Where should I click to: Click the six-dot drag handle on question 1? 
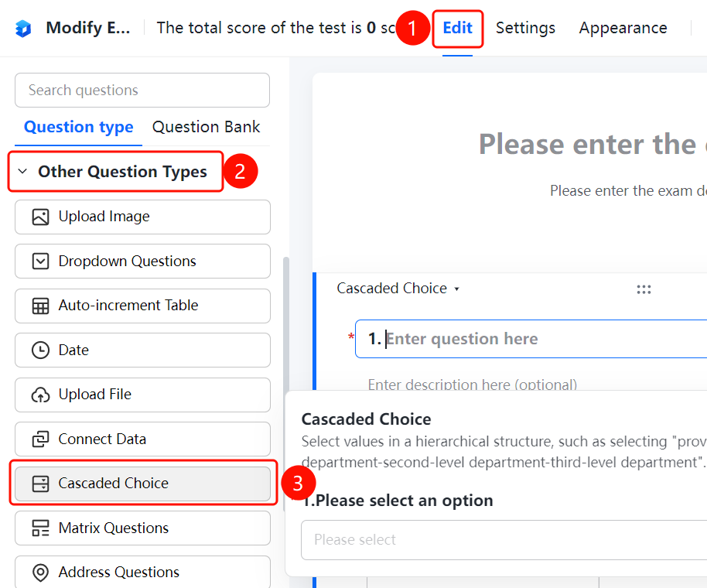[644, 289]
